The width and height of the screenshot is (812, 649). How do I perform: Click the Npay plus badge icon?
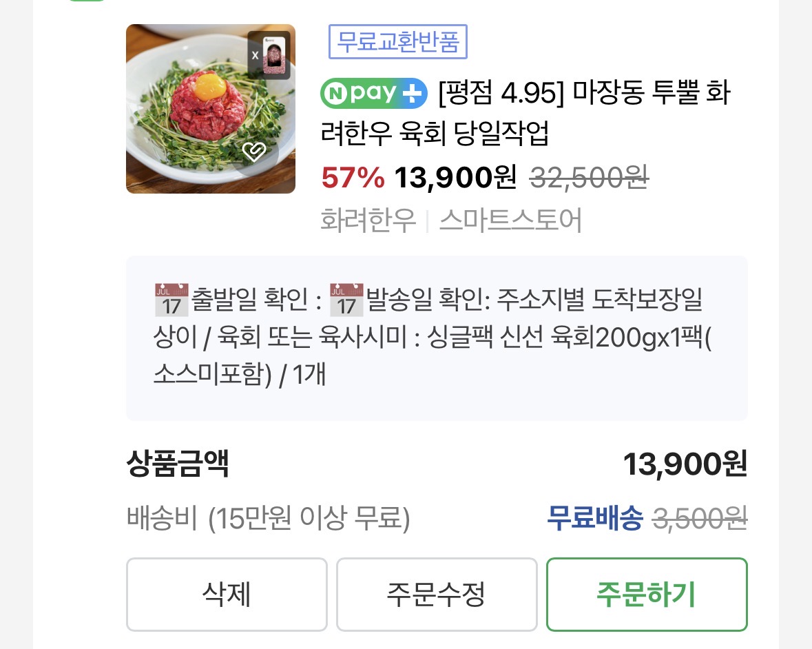(374, 94)
